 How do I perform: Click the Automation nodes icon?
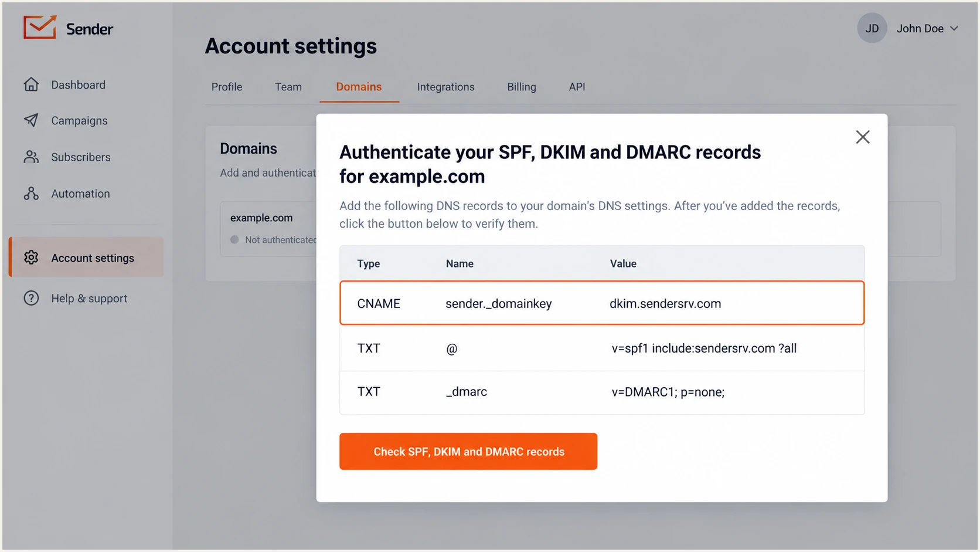31,194
